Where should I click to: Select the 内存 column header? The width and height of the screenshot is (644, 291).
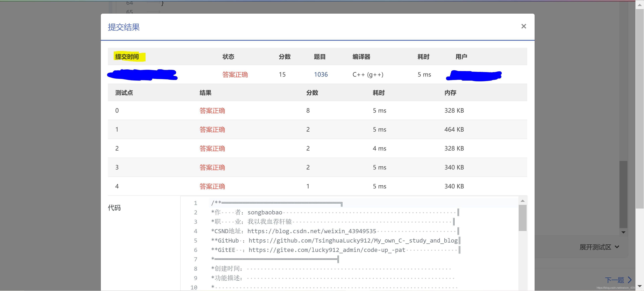point(450,93)
